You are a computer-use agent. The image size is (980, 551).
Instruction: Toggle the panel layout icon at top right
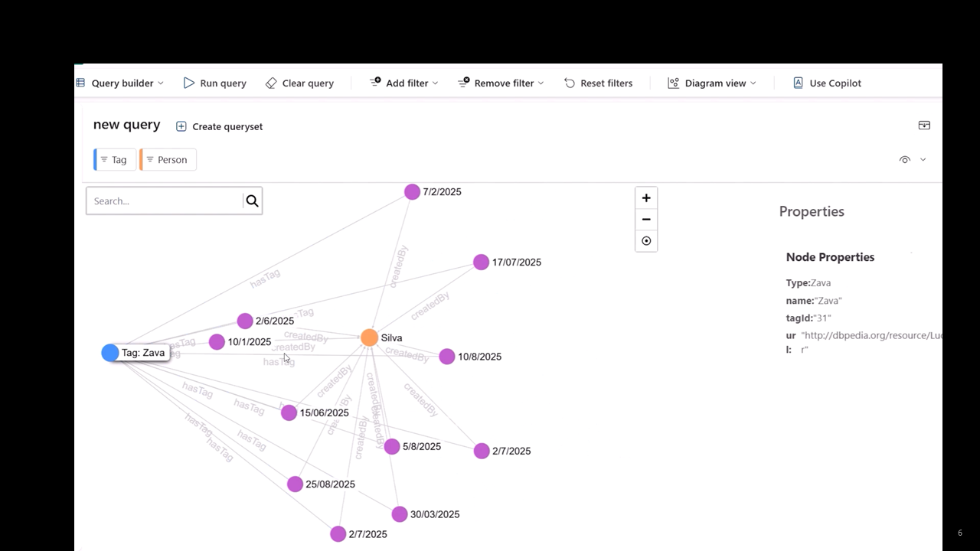pos(924,126)
